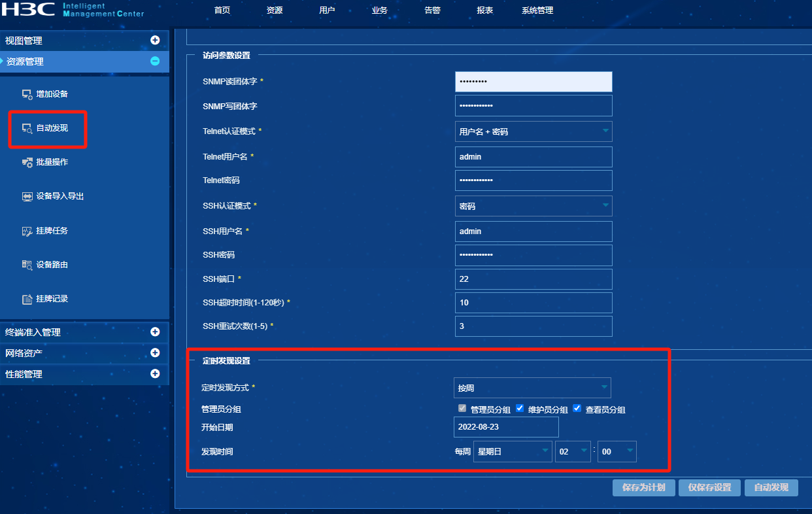The height and width of the screenshot is (514, 812).
Task: Click the 仅保存设置 button
Action: click(709, 488)
